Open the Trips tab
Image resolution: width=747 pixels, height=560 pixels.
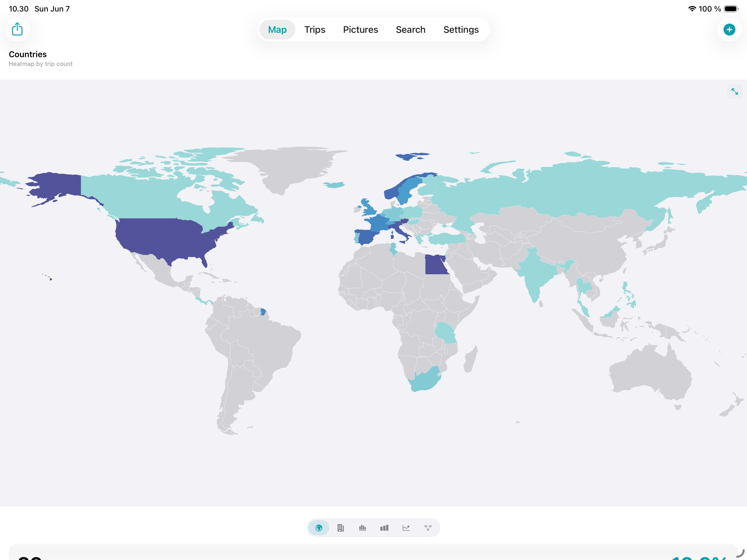click(x=315, y=30)
